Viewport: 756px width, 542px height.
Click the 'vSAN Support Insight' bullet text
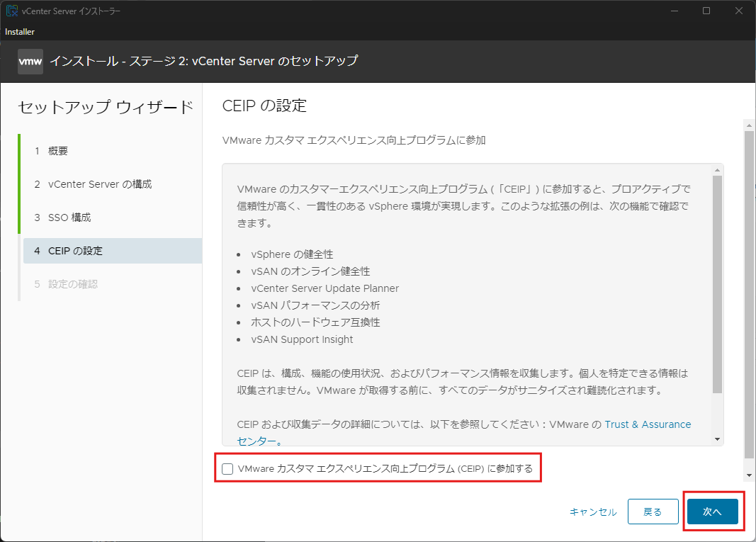click(302, 339)
